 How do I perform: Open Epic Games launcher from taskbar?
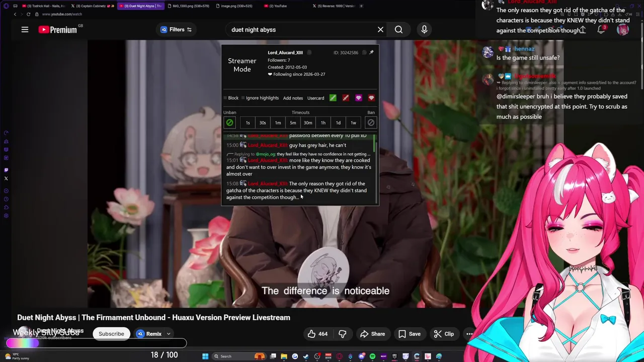coord(394,356)
